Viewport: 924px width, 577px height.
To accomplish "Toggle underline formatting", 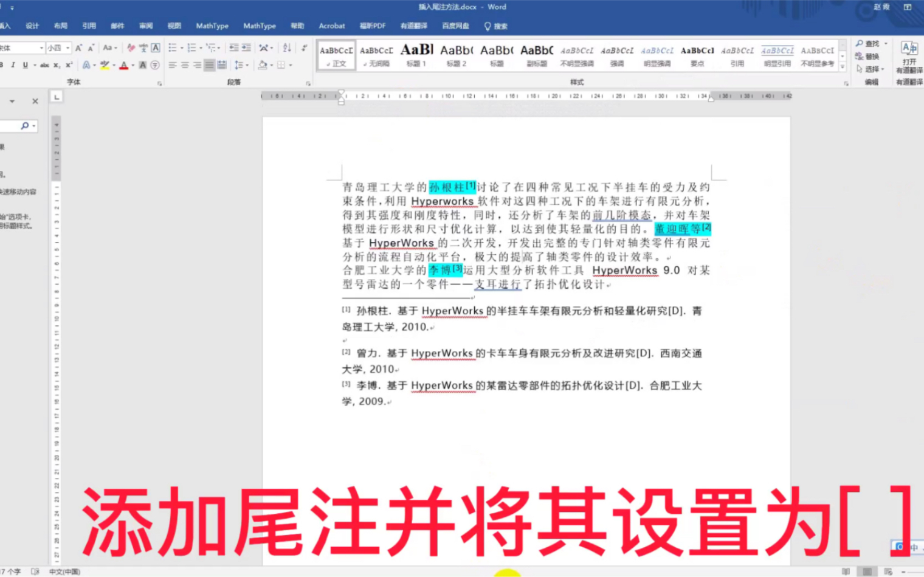I will [25, 65].
